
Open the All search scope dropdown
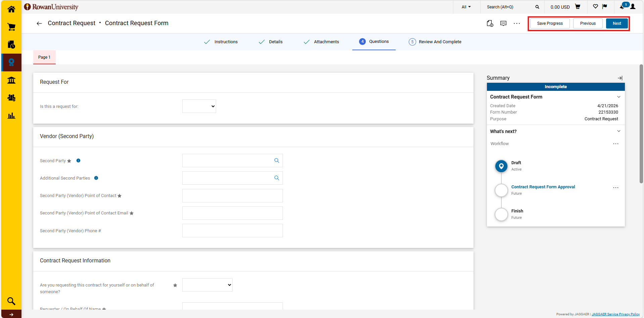pyautogui.click(x=466, y=7)
